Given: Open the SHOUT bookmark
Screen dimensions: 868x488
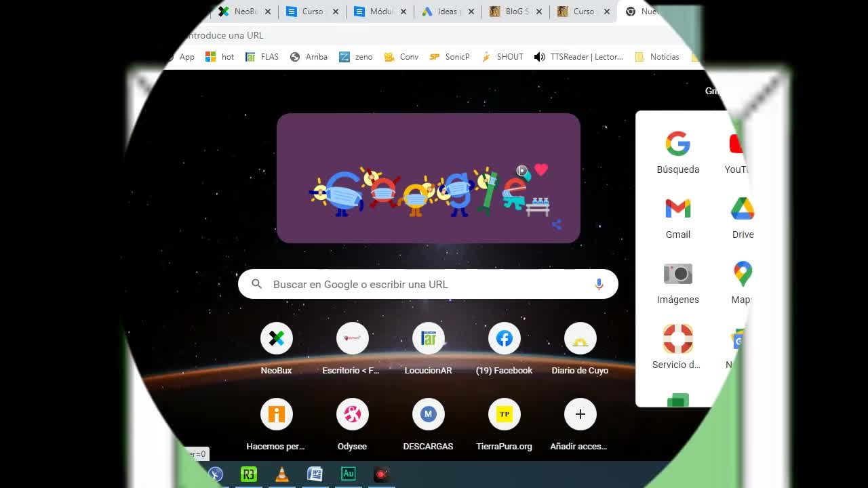Looking at the screenshot, I should [502, 57].
